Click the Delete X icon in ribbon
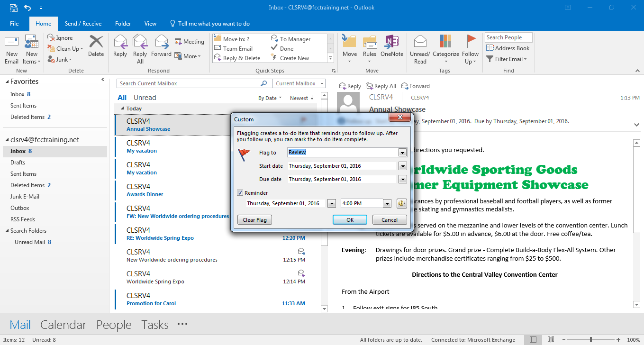The image size is (644, 345). pos(96,42)
